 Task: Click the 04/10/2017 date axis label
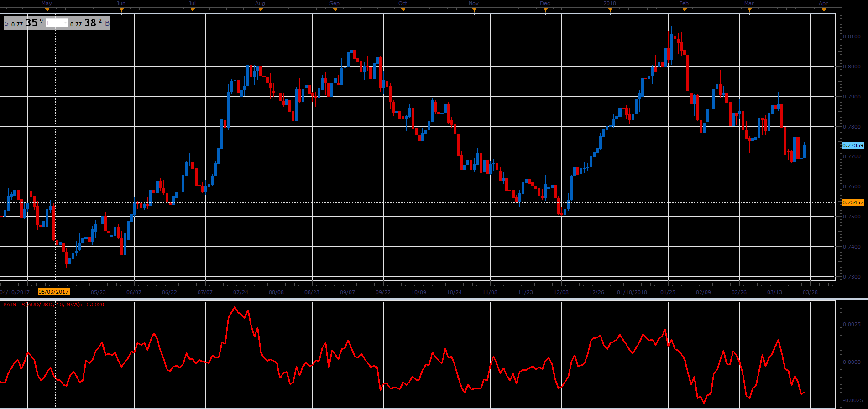click(x=15, y=292)
